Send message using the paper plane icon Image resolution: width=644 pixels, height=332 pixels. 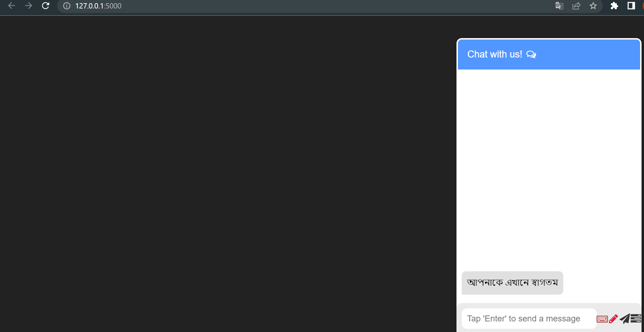point(624,319)
